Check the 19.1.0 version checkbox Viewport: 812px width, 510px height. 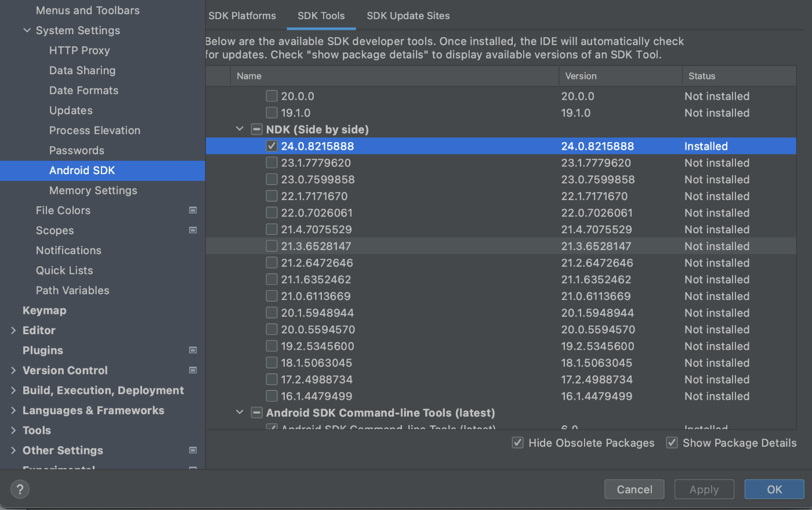coord(271,113)
